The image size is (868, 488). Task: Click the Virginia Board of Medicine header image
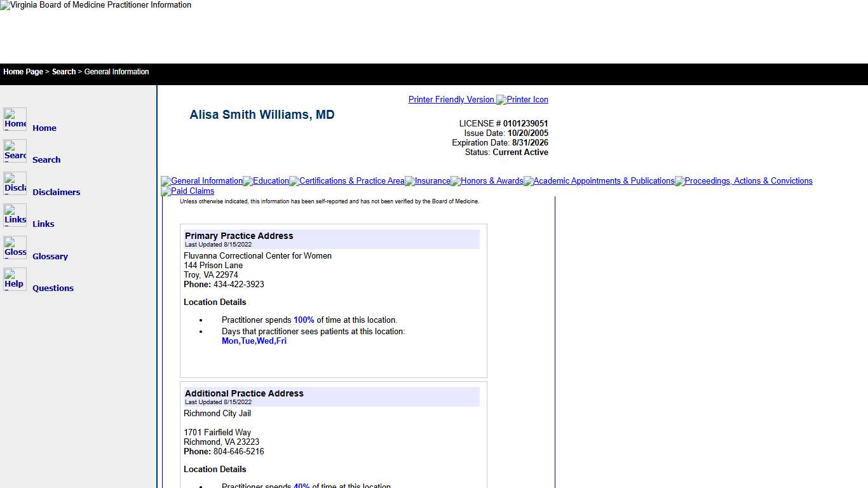coord(95,5)
